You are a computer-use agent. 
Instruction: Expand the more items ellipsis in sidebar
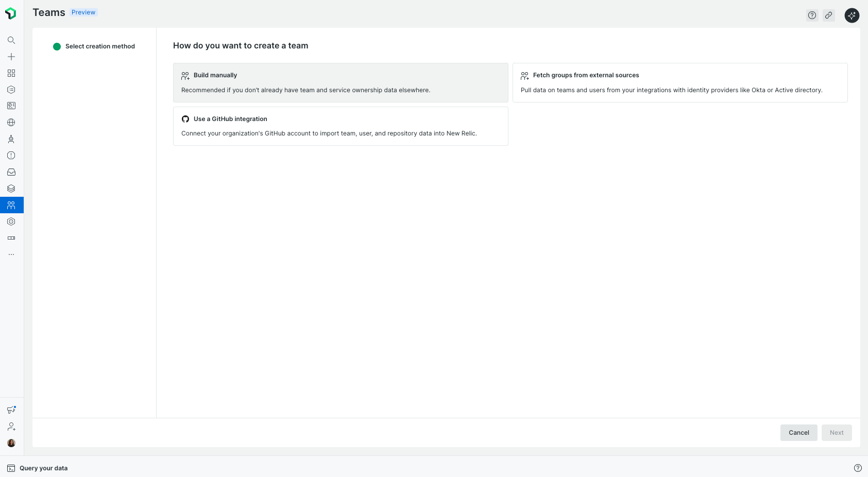coord(11,254)
